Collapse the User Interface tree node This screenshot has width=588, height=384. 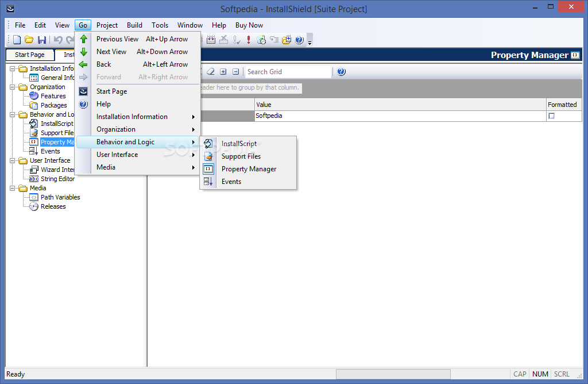(x=13, y=160)
